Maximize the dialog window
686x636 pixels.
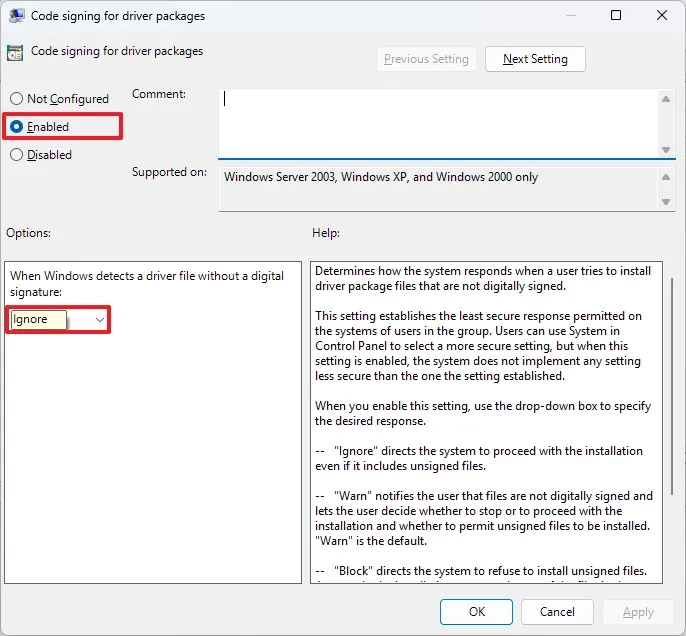pyautogui.click(x=616, y=15)
